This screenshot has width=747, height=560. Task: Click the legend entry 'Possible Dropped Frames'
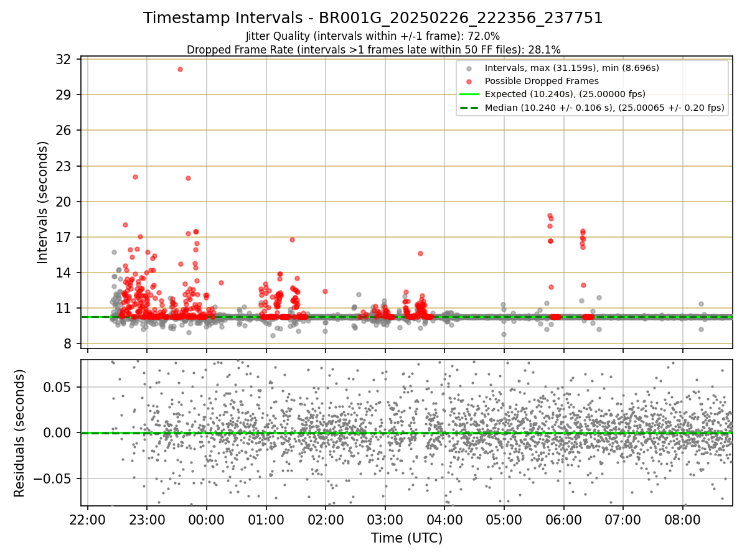542,81
